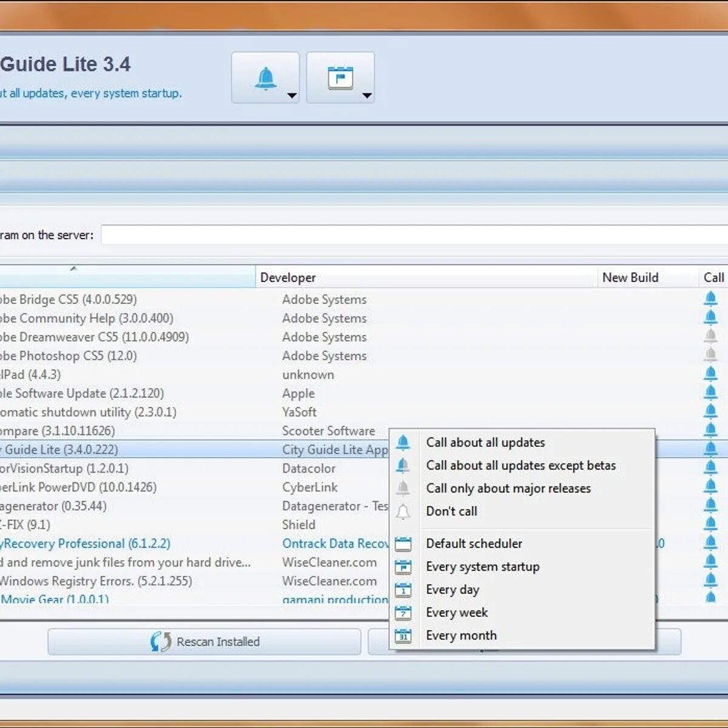Toggle bell for City Guide Lite row
This screenshot has width=728, height=728.
click(710, 449)
